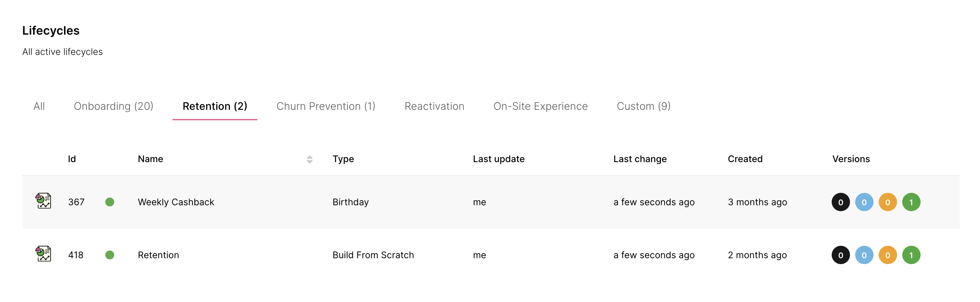Click orange version badge on Retention row

tap(887, 255)
